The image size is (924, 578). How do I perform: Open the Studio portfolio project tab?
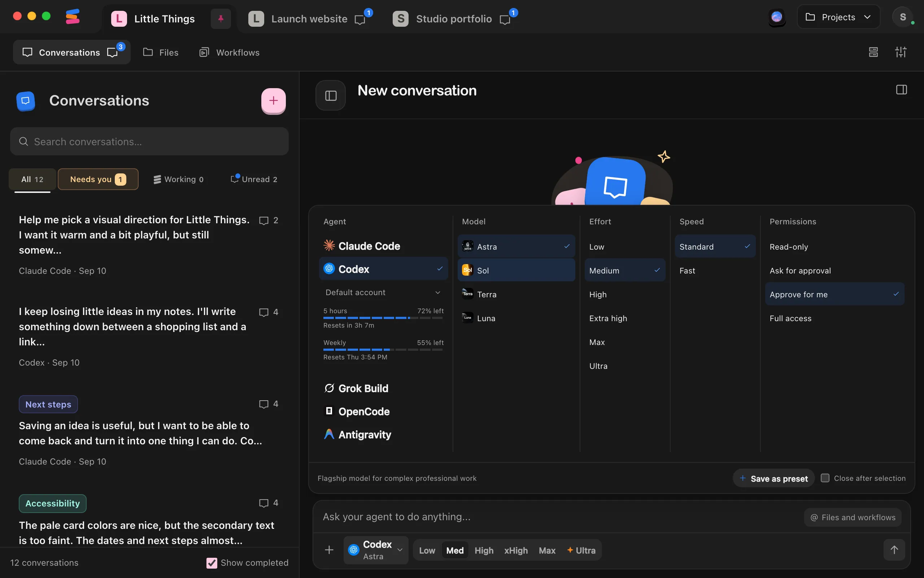pos(454,19)
